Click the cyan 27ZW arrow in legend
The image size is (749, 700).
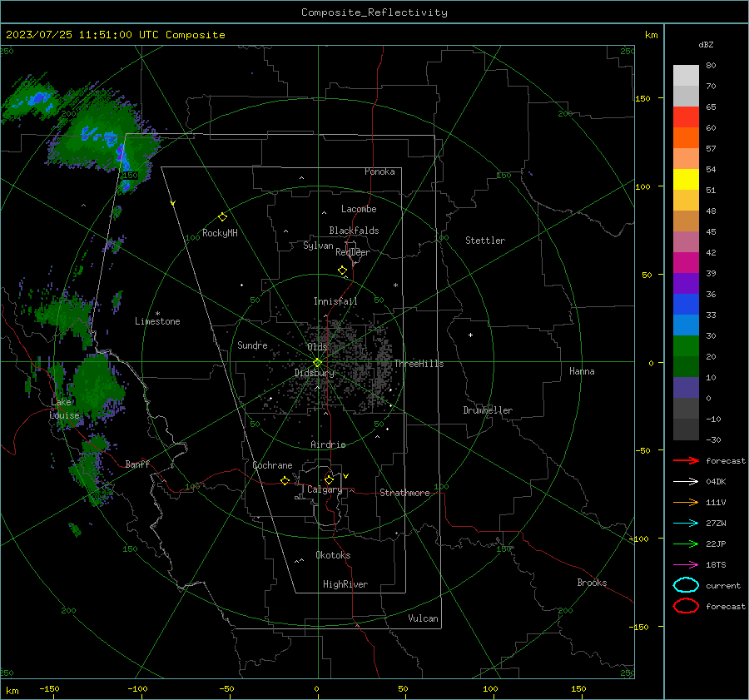(x=686, y=524)
